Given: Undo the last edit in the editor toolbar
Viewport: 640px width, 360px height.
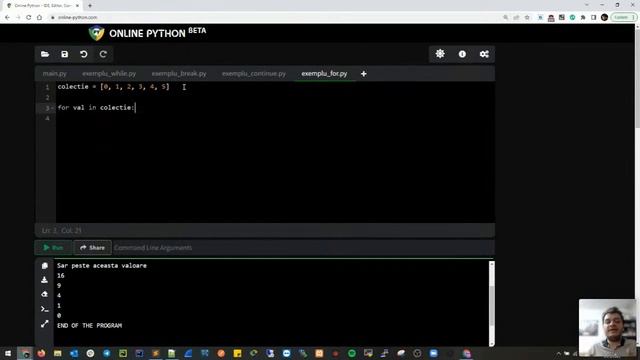Looking at the screenshot, I should click(x=84, y=54).
